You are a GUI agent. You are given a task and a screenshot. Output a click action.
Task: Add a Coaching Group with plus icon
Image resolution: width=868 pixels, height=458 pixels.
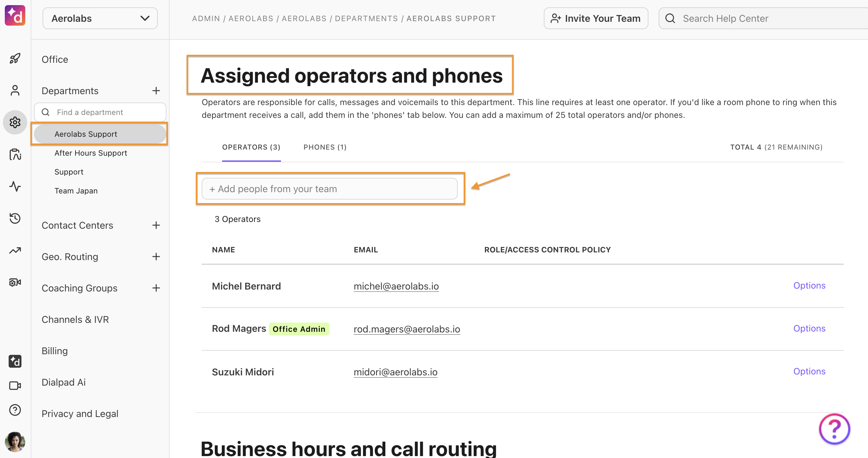tap(156, 288)
